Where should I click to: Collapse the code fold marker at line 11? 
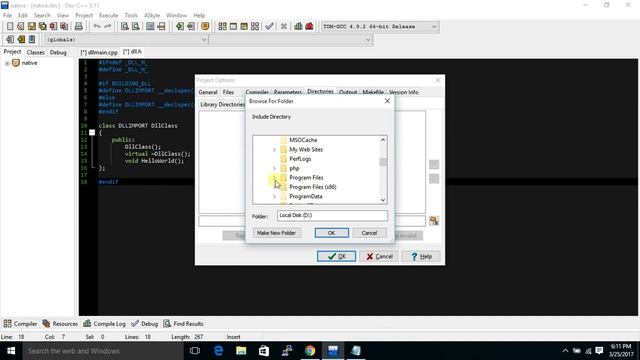[92, 133]
